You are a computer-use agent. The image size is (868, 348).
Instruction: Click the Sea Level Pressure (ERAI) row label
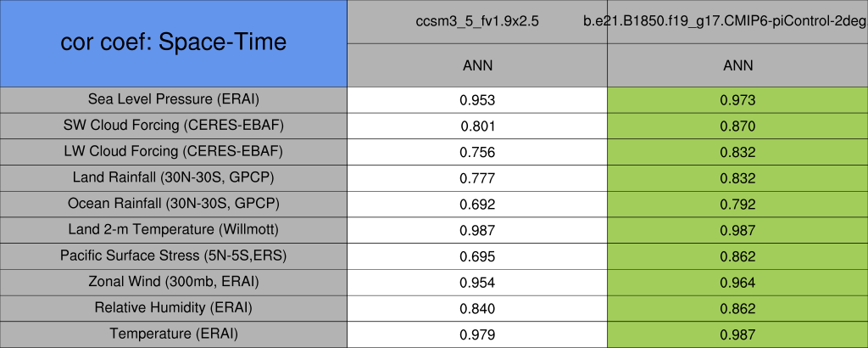pos(173,99)
